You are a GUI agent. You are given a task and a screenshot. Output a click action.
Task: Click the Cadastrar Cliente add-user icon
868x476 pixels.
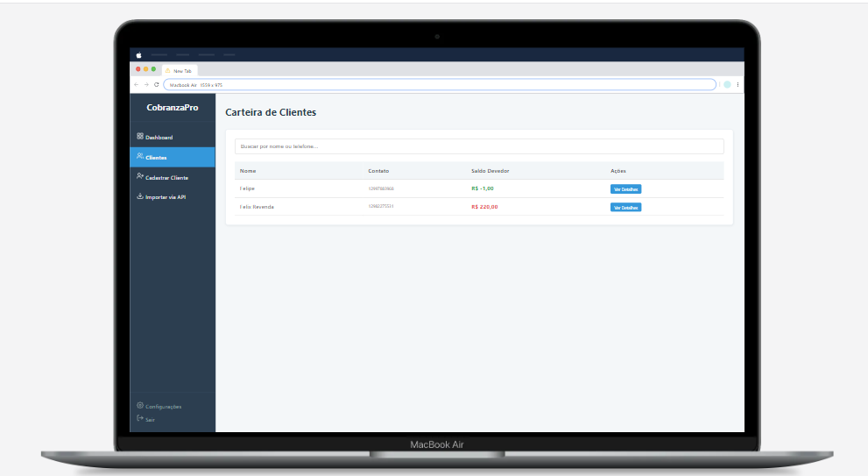point(140,177)
